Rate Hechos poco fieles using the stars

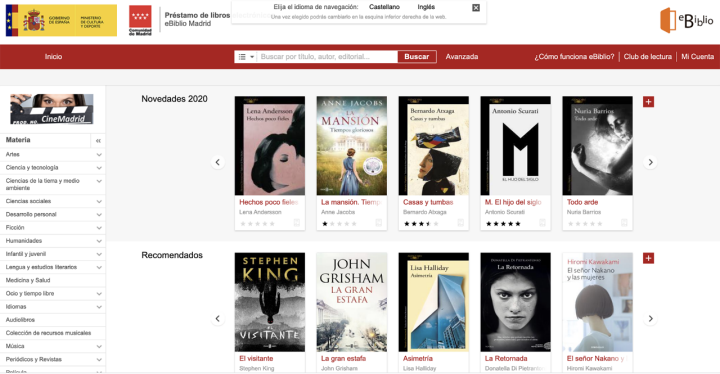(x=258, y=224)
